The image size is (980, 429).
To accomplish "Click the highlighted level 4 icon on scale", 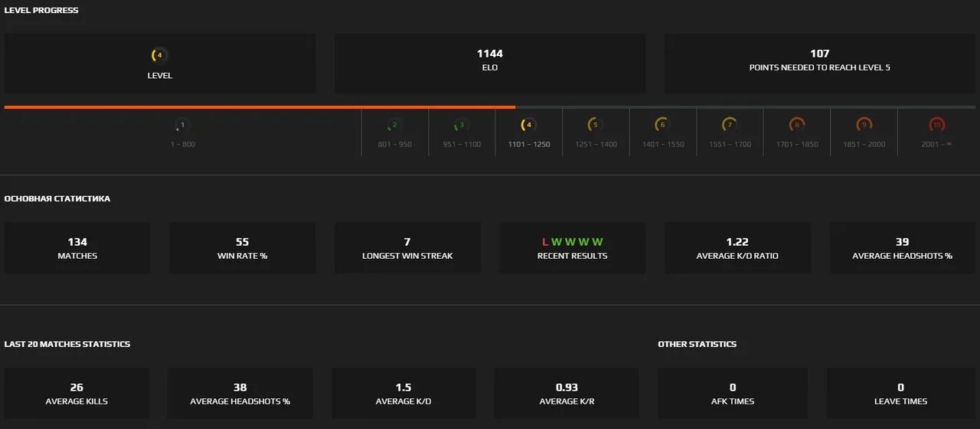I will point(528,125).
